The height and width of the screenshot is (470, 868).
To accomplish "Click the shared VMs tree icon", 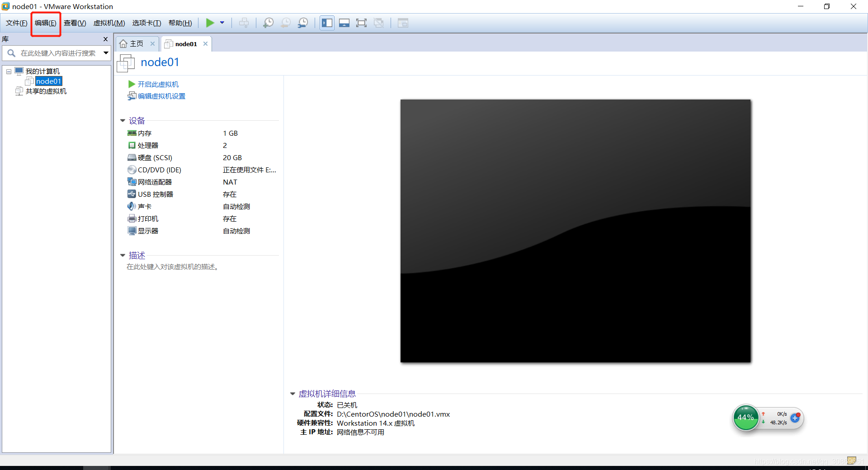I will point(19,91).
